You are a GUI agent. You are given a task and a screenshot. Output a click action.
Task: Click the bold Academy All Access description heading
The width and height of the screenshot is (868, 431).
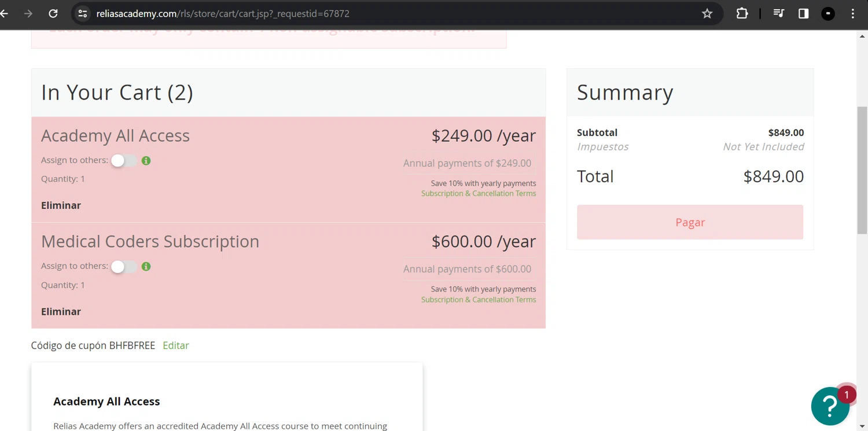(x=106, y=401)
